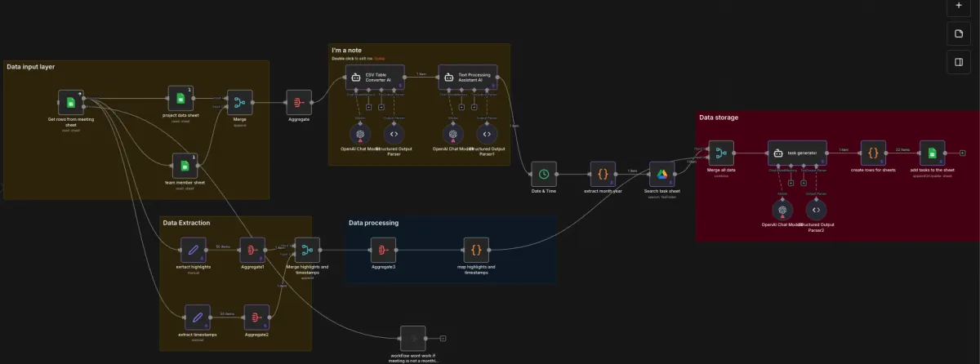The width and height of the screenshot is (980, 364).
Task: Open the CSV Table Converter AI node
Action: tap(375, 77)
